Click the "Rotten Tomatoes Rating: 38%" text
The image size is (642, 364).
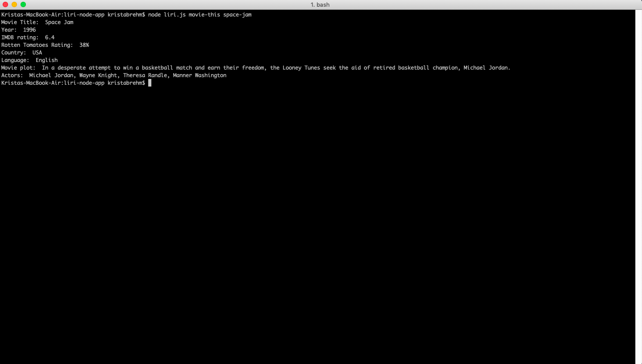(45, 45)
